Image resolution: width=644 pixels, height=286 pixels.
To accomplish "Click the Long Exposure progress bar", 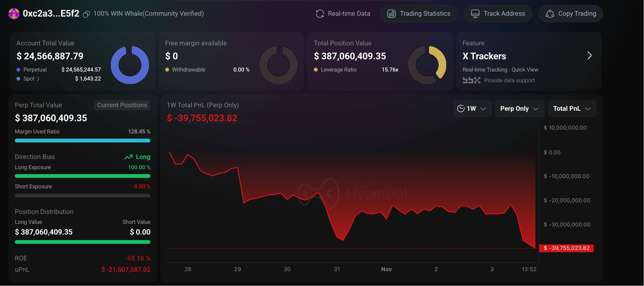I will pyautogui.click(x=82, y=176).
